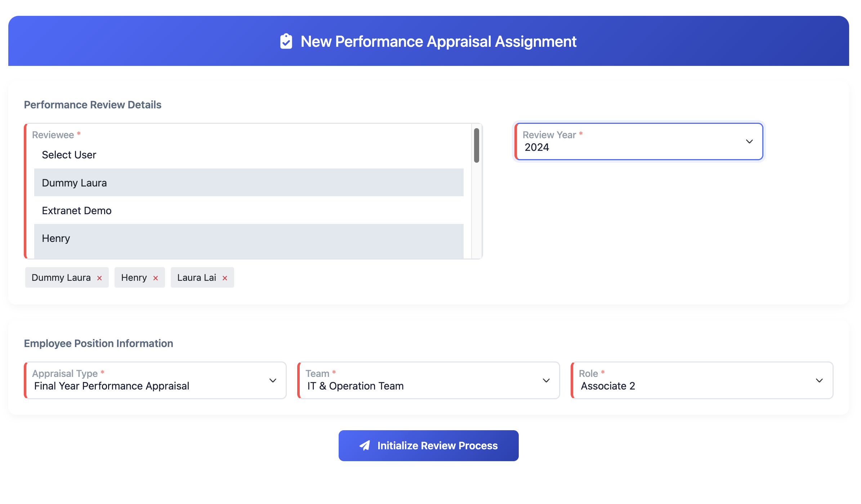Select Extranet Demo in Reviewee list
861x504 pixels.
[x=249, y=211]
